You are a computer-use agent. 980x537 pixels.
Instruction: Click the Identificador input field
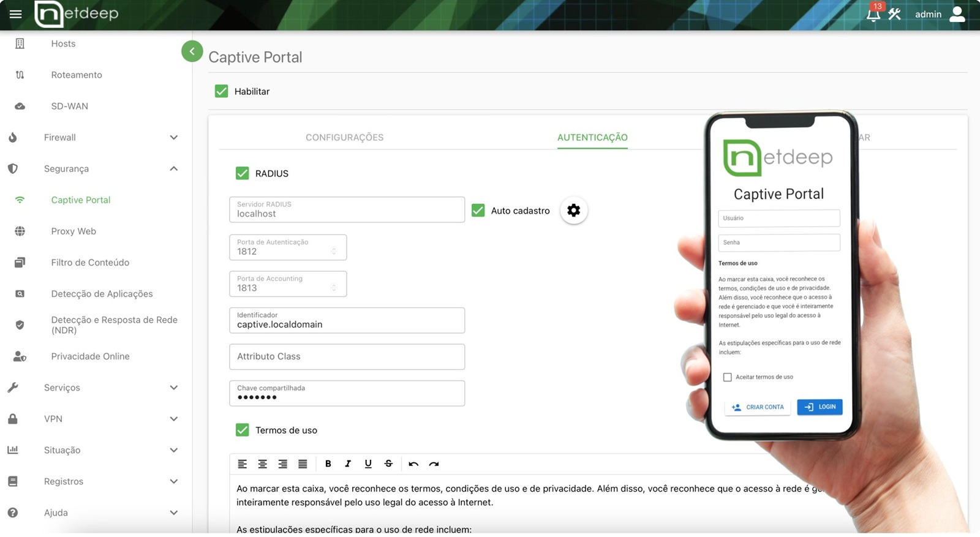click(x=347, y=320)
